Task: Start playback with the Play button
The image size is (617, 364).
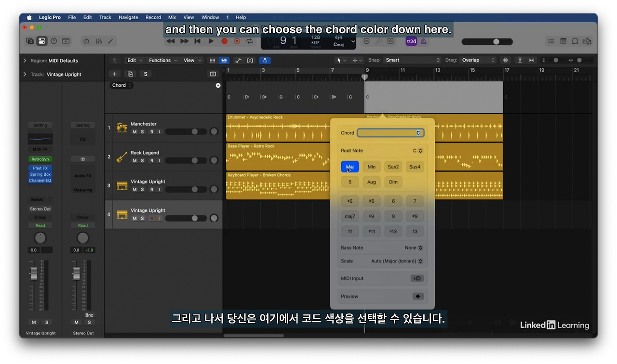Action: point(211,41)
